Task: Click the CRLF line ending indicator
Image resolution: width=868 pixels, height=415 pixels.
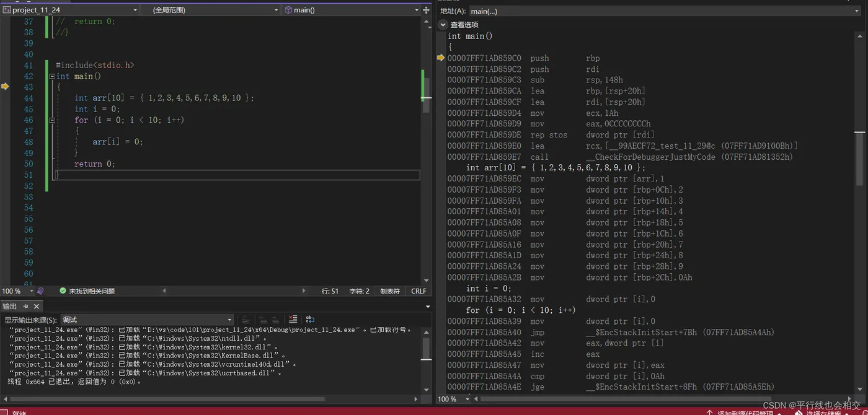Action: (418, 291)
